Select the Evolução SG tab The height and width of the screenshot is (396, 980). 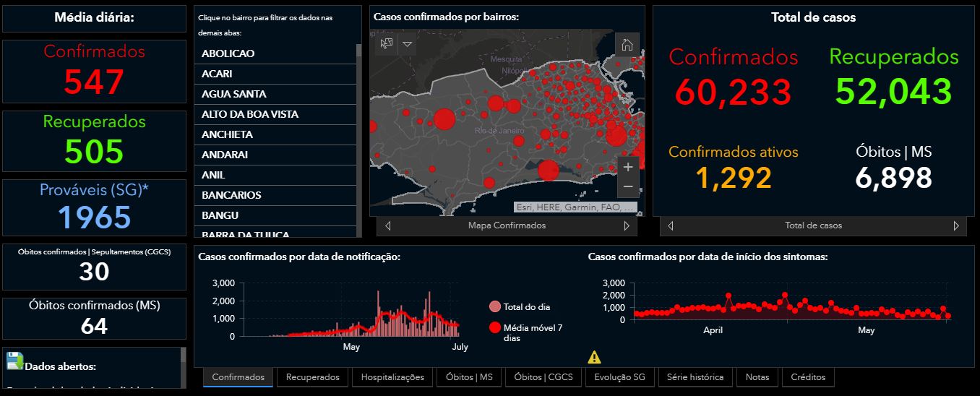click(619, 377)
